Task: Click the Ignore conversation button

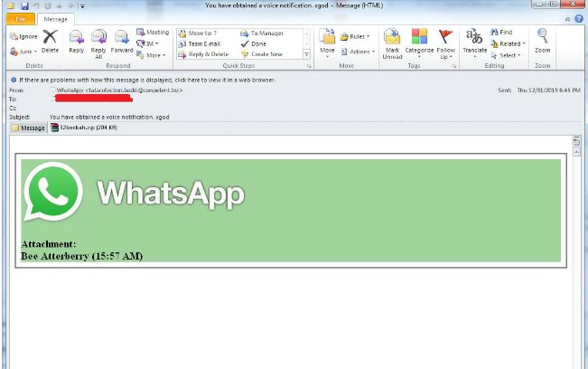Action: point(23,36)
